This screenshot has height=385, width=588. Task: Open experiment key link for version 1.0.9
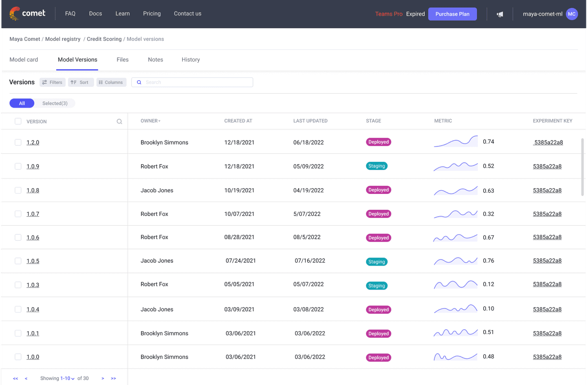[x=548, y=166]
